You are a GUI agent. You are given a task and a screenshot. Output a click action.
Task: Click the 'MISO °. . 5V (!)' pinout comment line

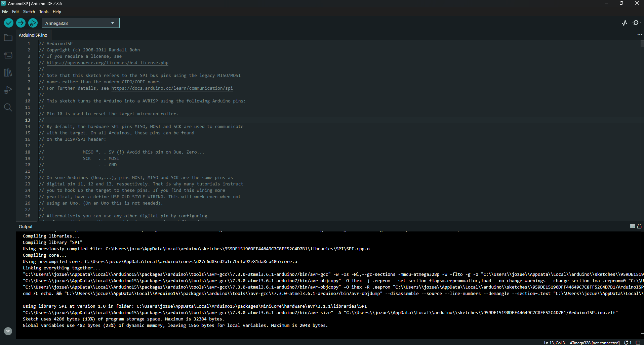(x=122, y=152)
